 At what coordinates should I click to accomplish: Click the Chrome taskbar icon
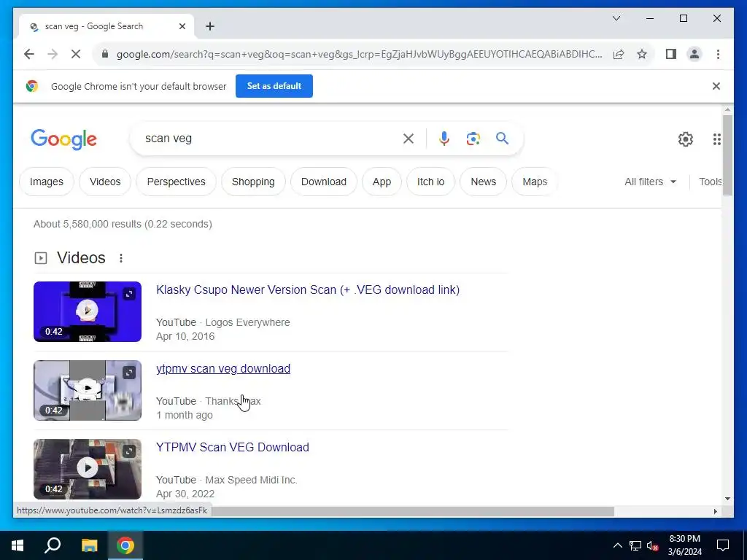(x=125, y=545)
